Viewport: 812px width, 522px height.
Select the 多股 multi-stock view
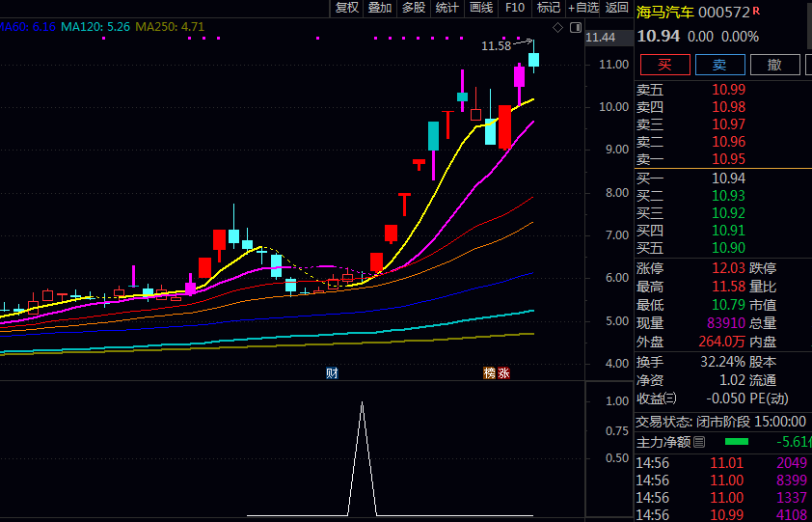[414, 8]
